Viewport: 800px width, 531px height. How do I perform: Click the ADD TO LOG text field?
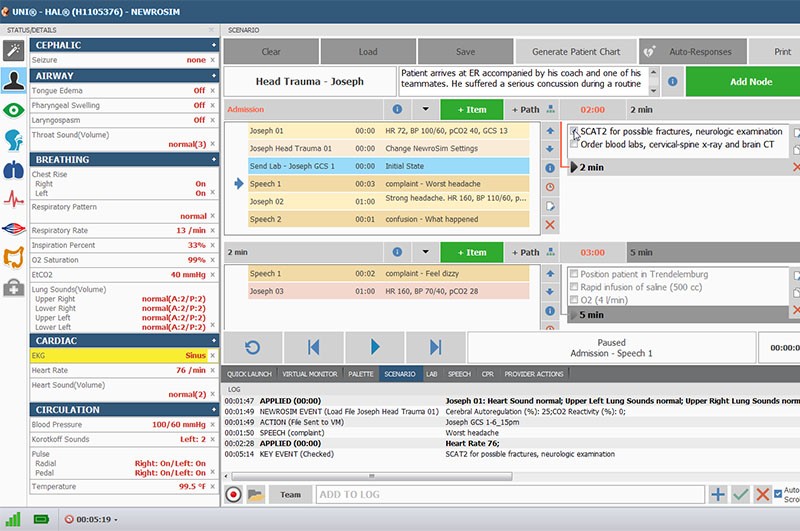508,494
